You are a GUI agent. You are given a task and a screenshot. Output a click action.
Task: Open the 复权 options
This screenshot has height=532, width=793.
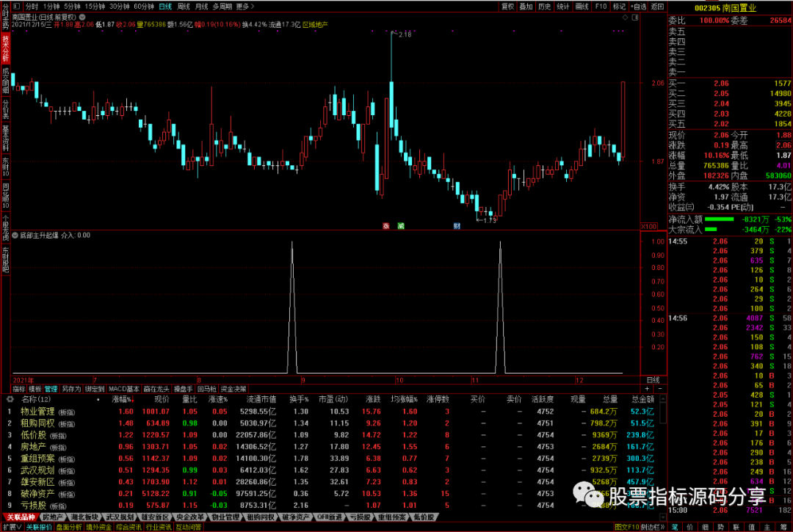(508, 7)
